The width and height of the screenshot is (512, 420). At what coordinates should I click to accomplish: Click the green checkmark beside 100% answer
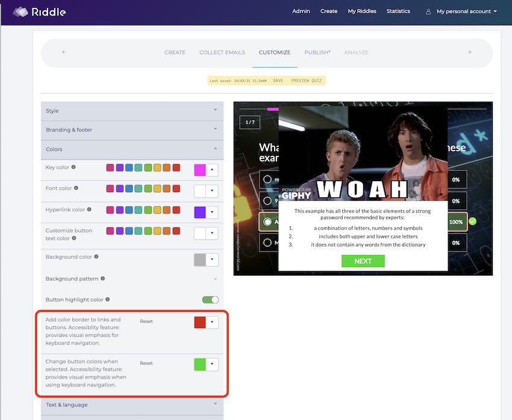pyautogui.click(x=472, y=221)
